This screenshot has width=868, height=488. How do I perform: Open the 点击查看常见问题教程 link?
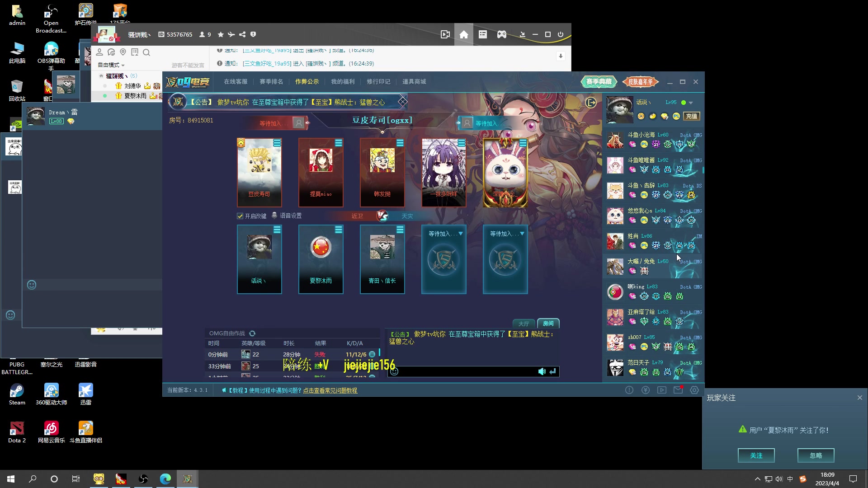[x=330, y=390]
